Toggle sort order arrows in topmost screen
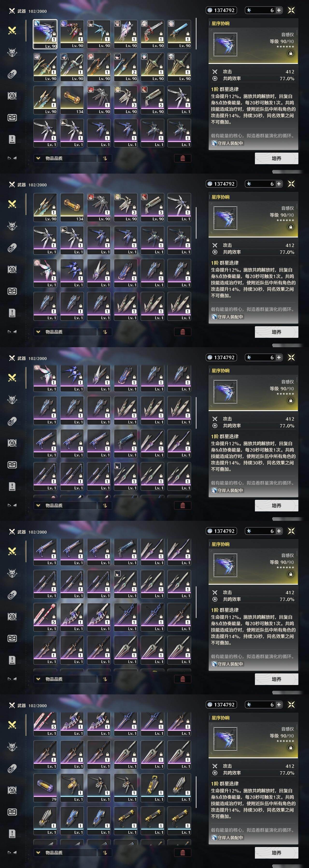The height and width of the screenshot is (868, 309). (105, 158)
